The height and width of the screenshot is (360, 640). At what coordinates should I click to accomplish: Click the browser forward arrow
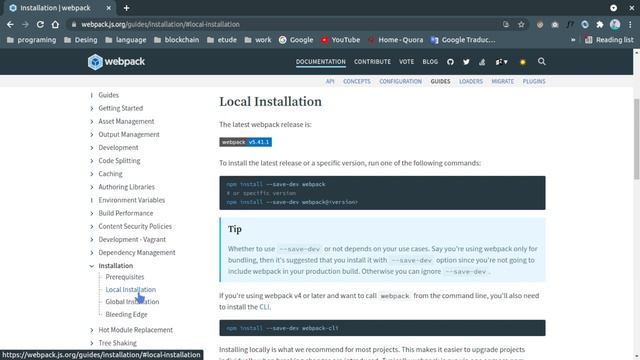25,24
